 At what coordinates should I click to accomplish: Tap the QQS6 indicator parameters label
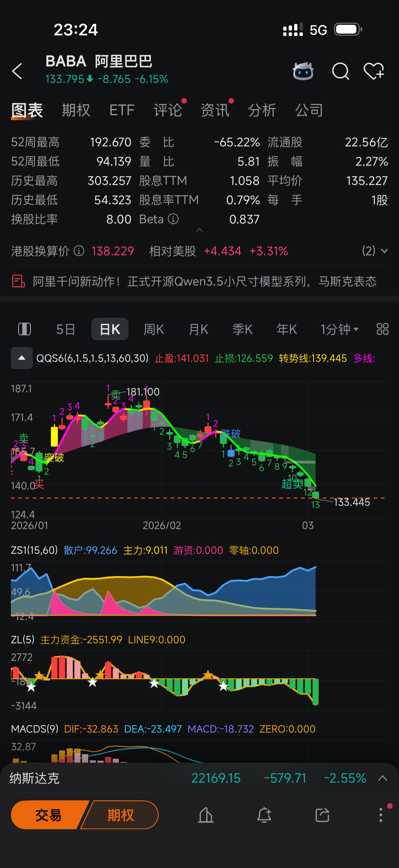(x=92, y=358)
